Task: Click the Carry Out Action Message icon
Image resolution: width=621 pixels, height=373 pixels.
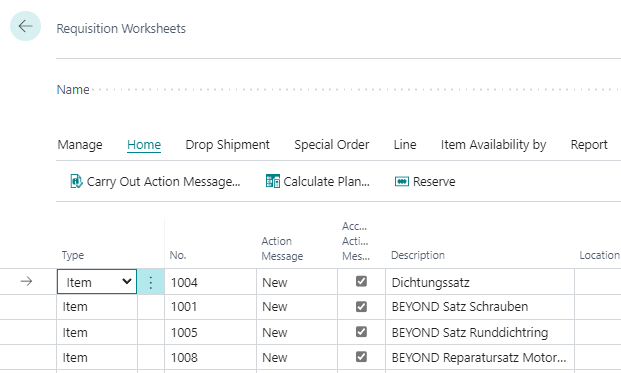Action: click(76, 181)
